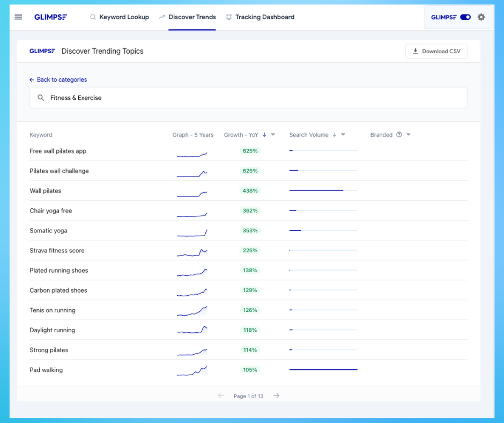Toggle the GLIMPSE switch in the top right
Screen dimensions: 504x423
pos(466,17)
